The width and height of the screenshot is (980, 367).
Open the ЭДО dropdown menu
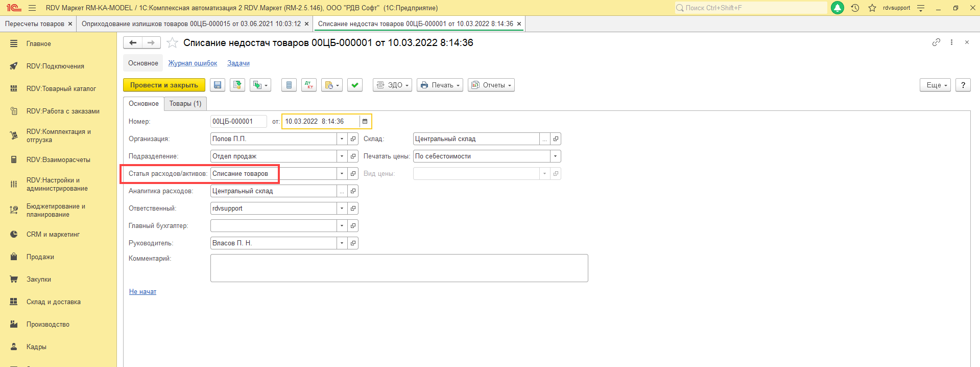click(x=392, y=85)
